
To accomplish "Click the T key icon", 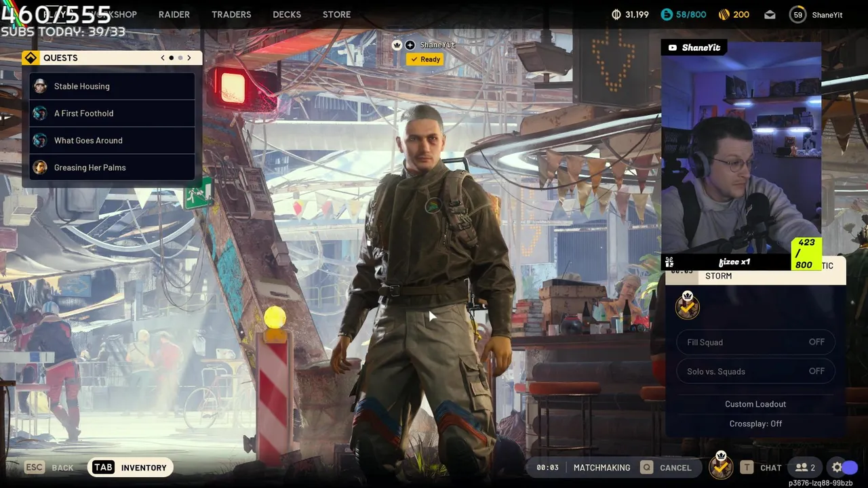I will [x=747, y=468].
